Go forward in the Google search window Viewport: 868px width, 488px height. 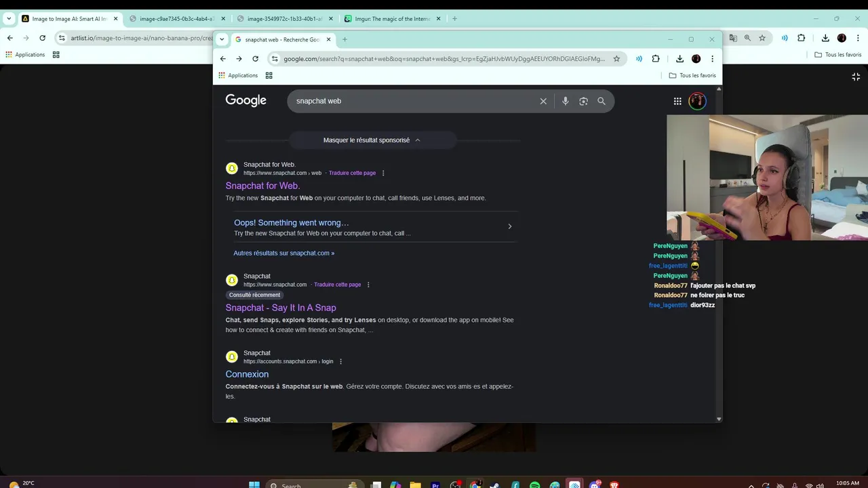coord(239,59)
